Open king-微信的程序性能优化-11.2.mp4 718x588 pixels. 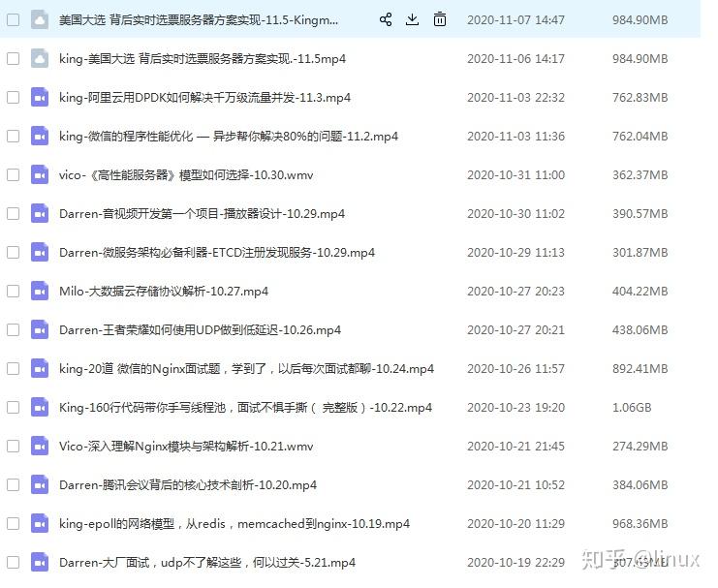click(229, 137)
